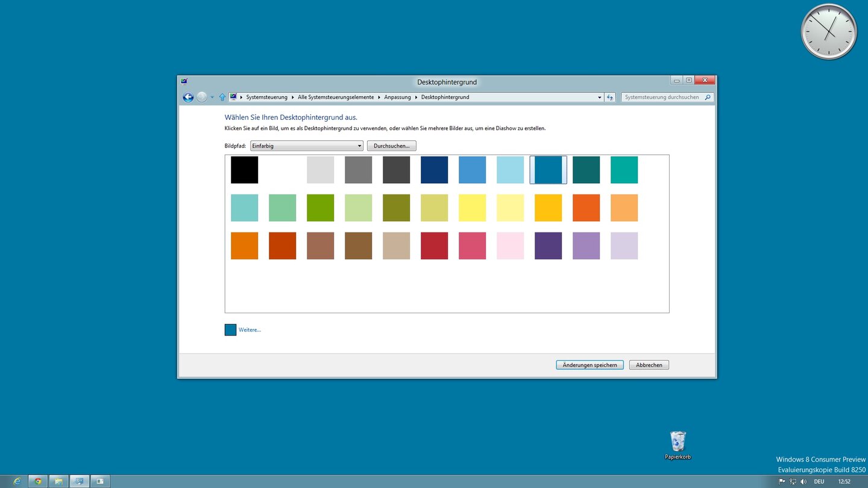Expand the arrow after Anpassung in breadcrumb
Image resolution: width=868 pixels, height=488 pixels.
pos(416,97)
